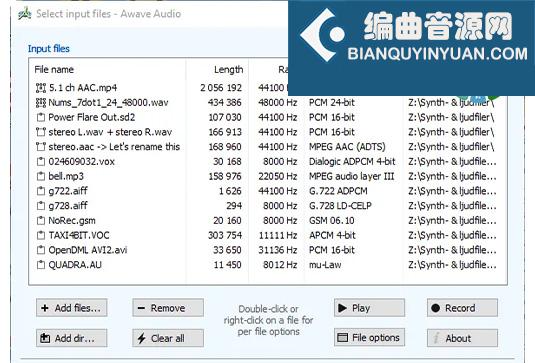Click the Awave Audio app icon in title bar

tap(25, 14)
